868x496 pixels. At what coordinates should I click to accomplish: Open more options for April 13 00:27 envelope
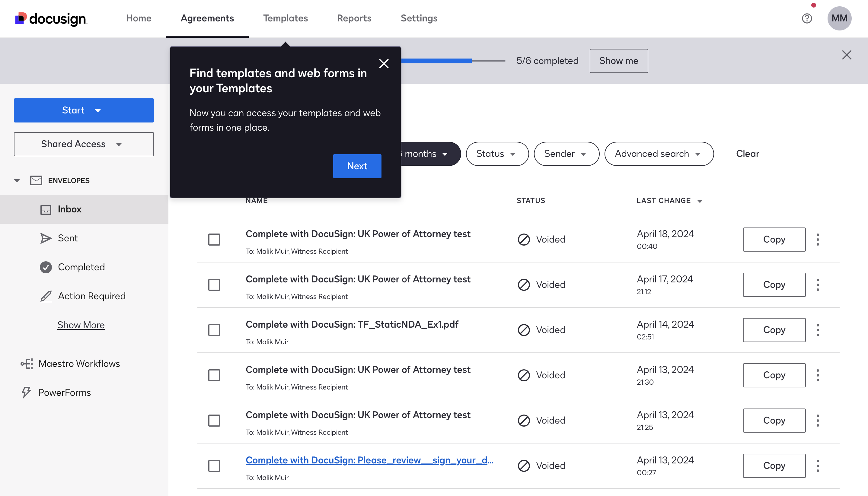pos(818,466)
